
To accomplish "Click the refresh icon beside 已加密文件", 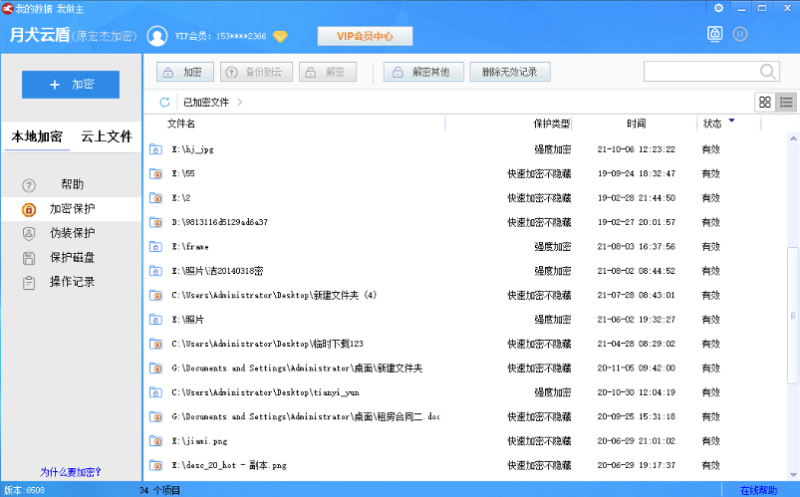I will (164, 102).
